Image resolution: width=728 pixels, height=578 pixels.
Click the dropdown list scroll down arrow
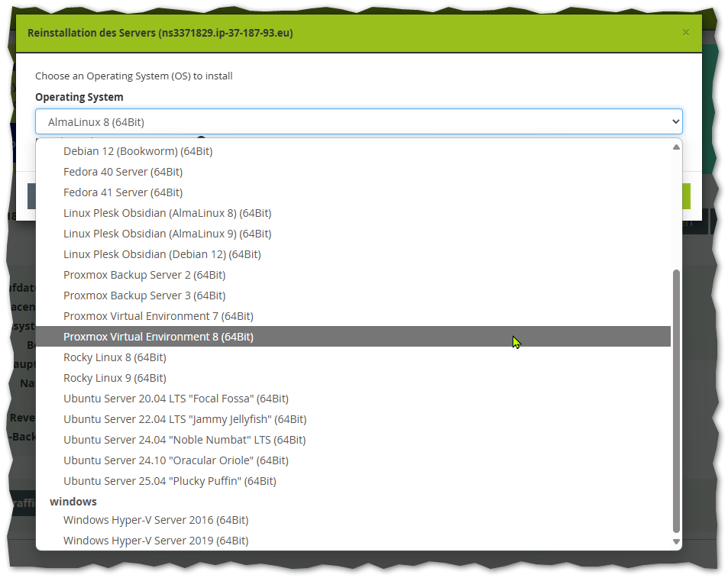click(675, 541)
